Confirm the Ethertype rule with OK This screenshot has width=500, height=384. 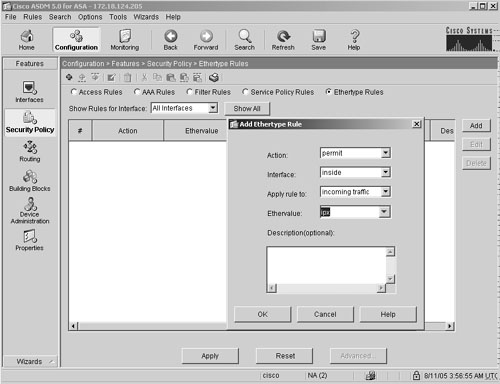(262, 314)
